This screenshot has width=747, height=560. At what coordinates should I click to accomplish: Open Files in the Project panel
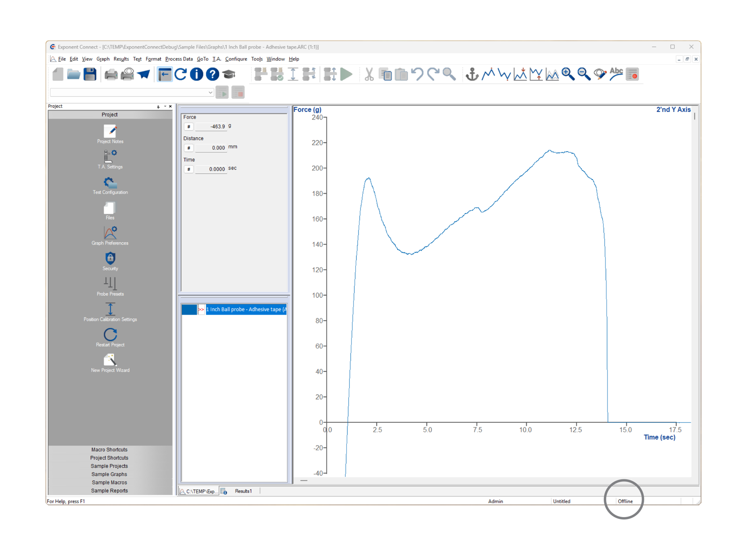(110, 210)
